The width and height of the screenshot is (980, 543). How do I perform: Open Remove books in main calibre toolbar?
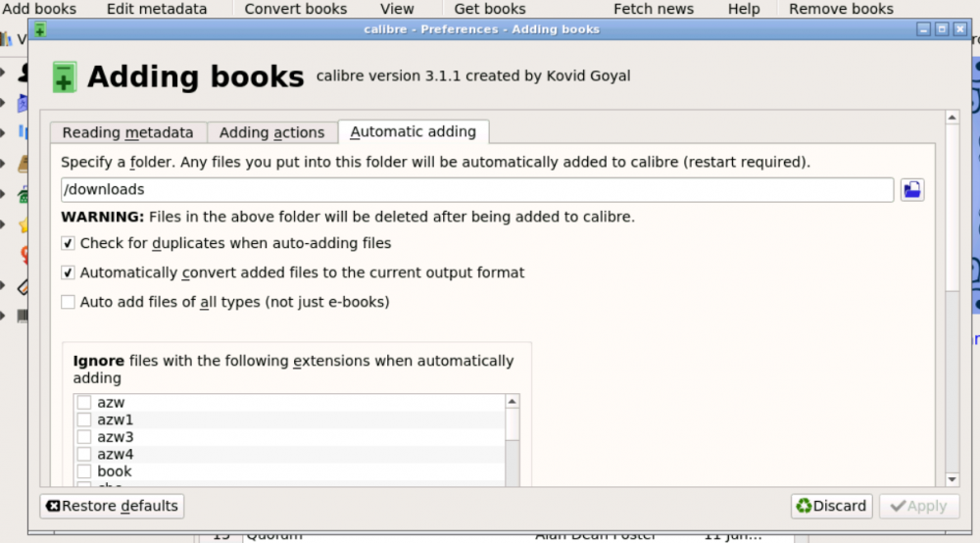pyautogui.click(x=841, y=9)
